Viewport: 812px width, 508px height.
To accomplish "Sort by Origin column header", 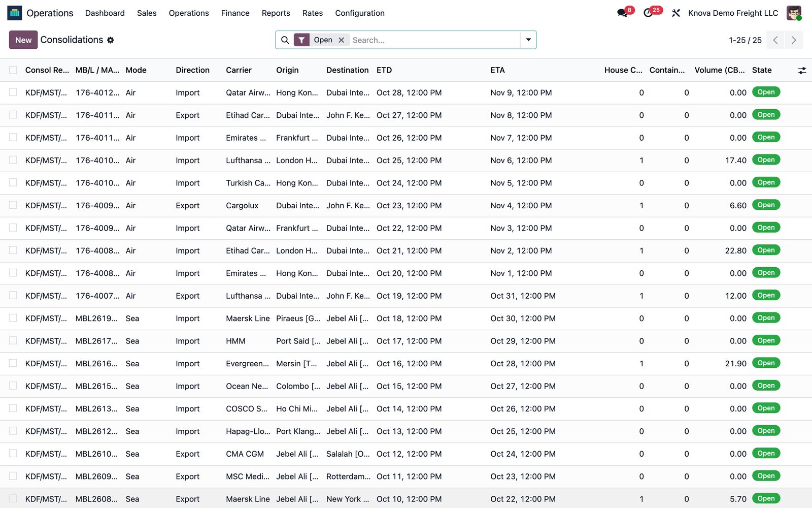I will click(287, 70).
